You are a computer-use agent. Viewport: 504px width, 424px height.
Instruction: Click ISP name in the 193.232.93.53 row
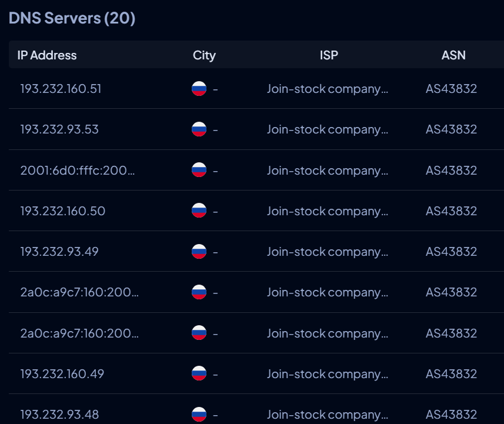point(328,129)
